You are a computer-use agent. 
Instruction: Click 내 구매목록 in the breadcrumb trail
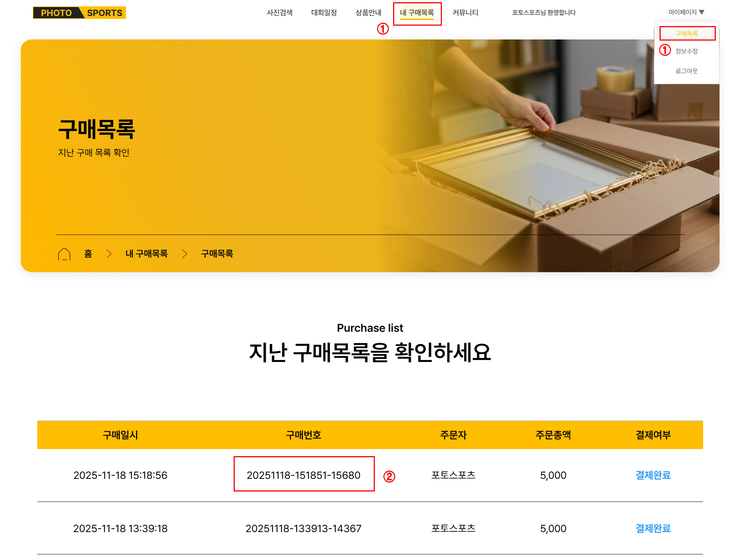(x=146, y=254)
